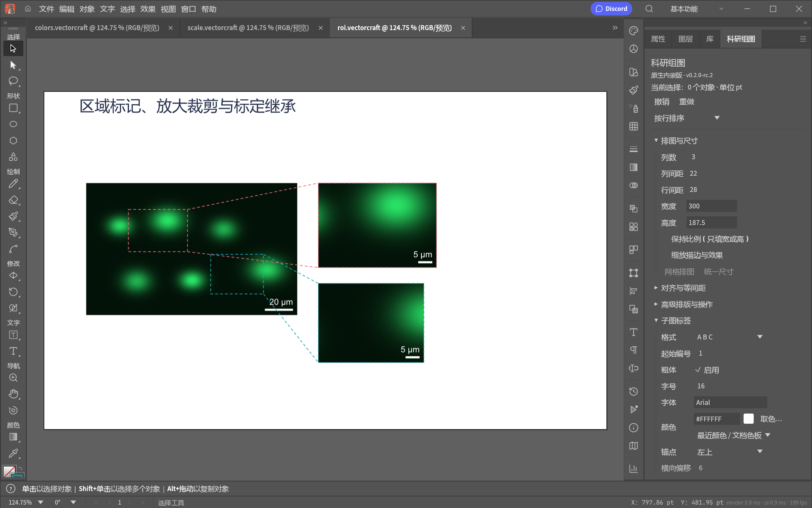Open the 文件 menu
The width and height of the screenshot is (812, 508).
pos(46,9)
